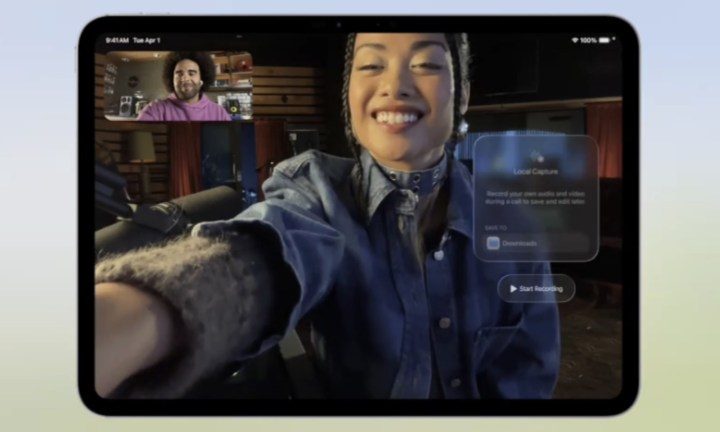Select the remote caller video thumbnail

point(174,86)
